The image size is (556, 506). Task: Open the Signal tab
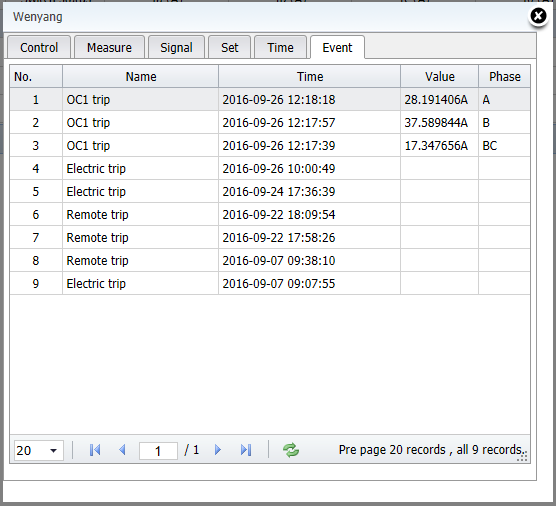point(176,48)
